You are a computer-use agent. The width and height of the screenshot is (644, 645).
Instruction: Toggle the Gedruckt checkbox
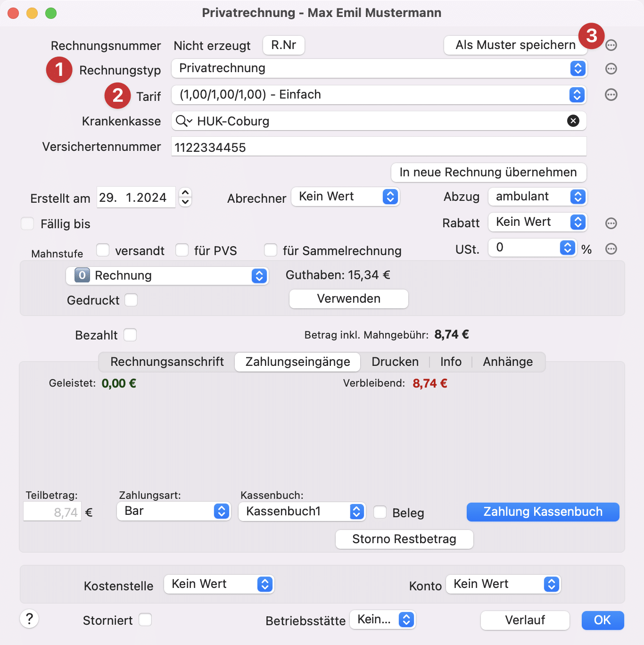[131, 300]
